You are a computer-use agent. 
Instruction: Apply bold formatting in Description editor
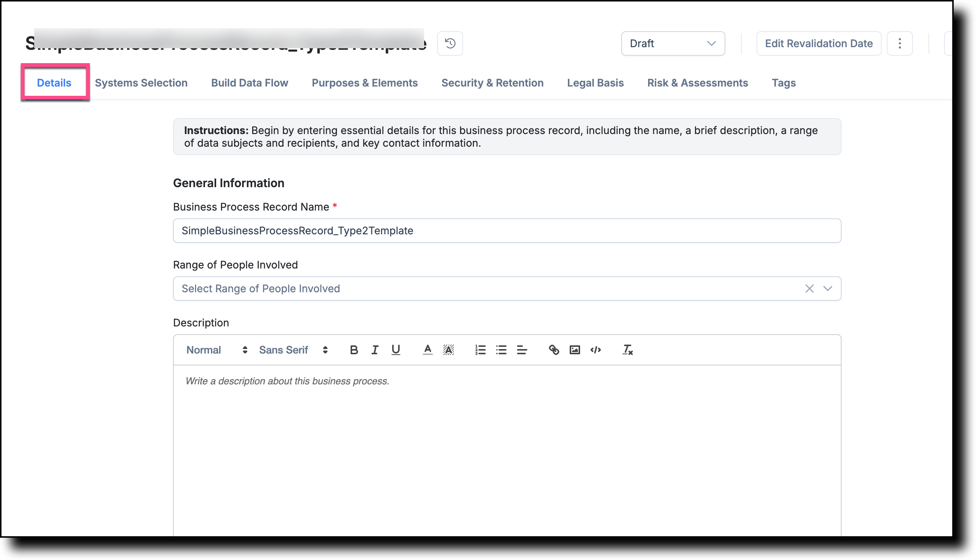[x=354, y=350]
